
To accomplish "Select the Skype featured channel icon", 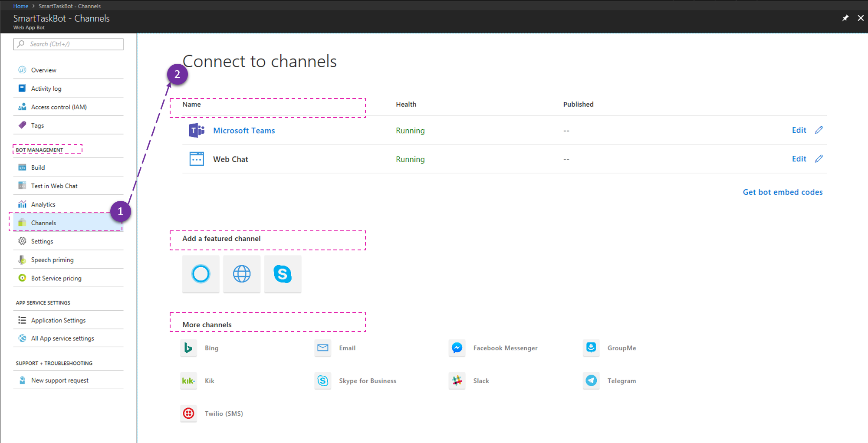I will tap(283, 274).
